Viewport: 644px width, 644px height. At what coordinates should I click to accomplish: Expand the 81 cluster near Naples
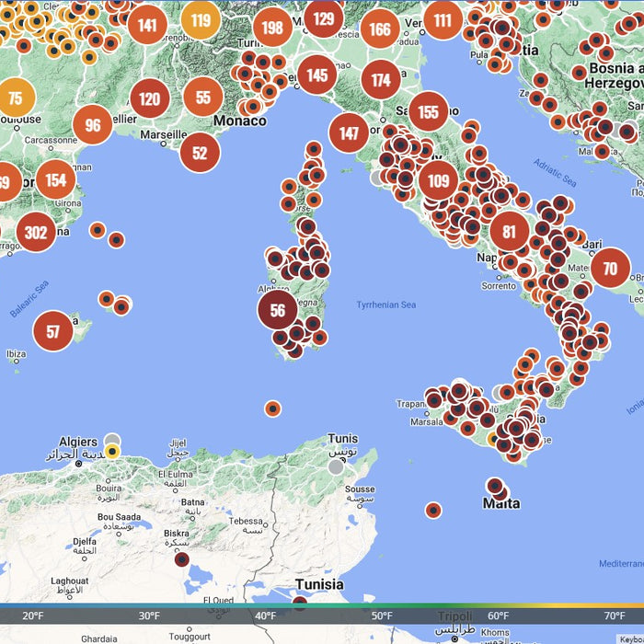509,232
